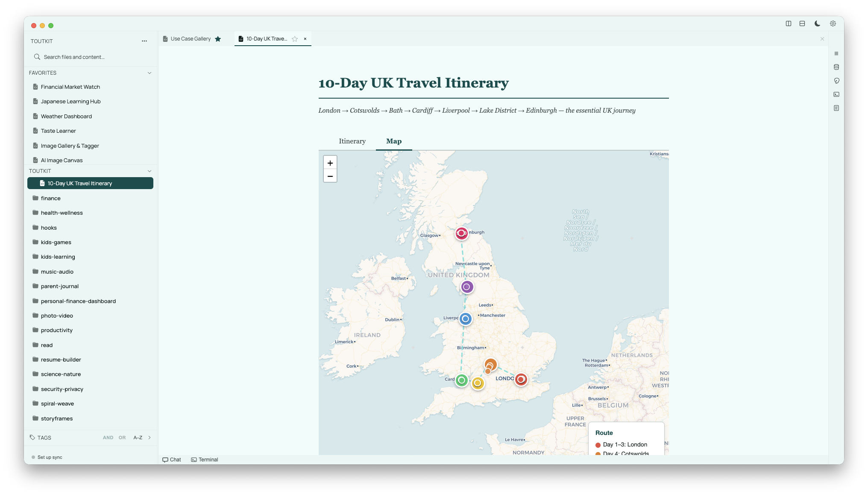Zoom in on the map
This screenshot has width=868, height=496.
point(330,163)
